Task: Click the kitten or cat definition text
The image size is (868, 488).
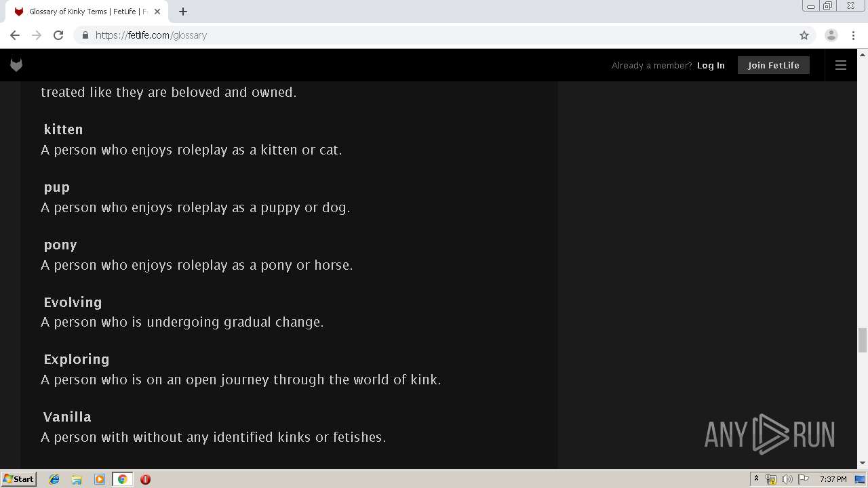Action: (x=191, y=150)
